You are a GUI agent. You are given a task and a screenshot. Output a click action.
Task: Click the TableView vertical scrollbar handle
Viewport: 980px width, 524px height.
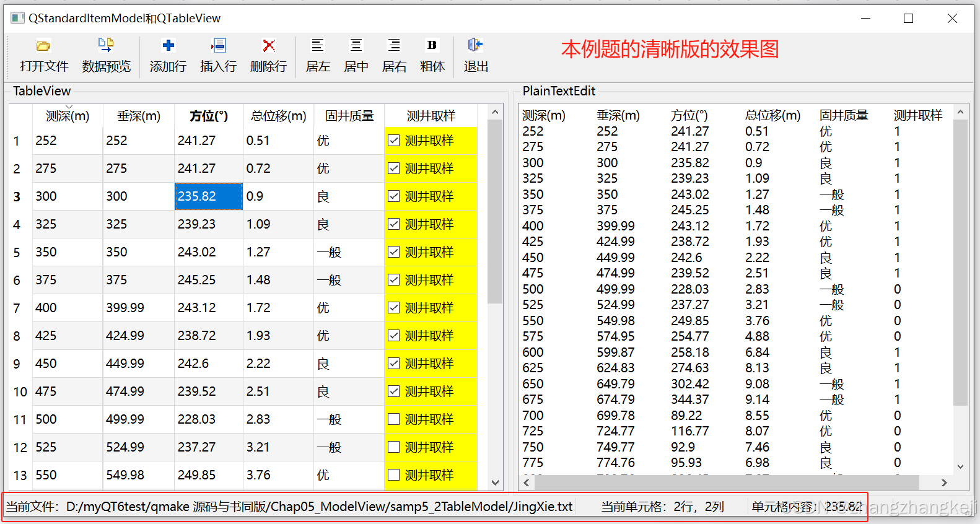pyautogui.click(x=495, y=212)
